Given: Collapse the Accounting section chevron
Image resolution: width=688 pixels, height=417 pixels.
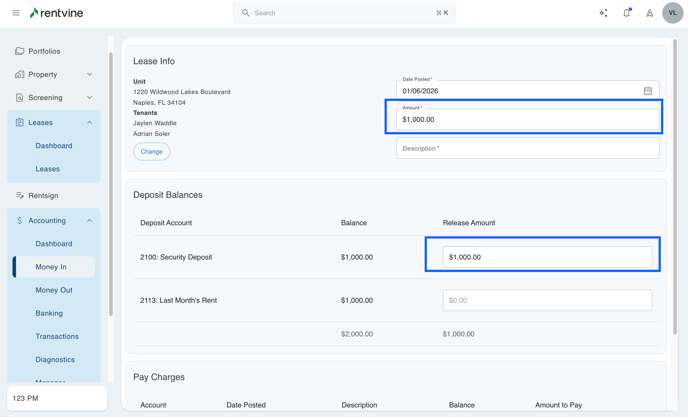Looking at the screenshot, I should (x=89, y=221).
